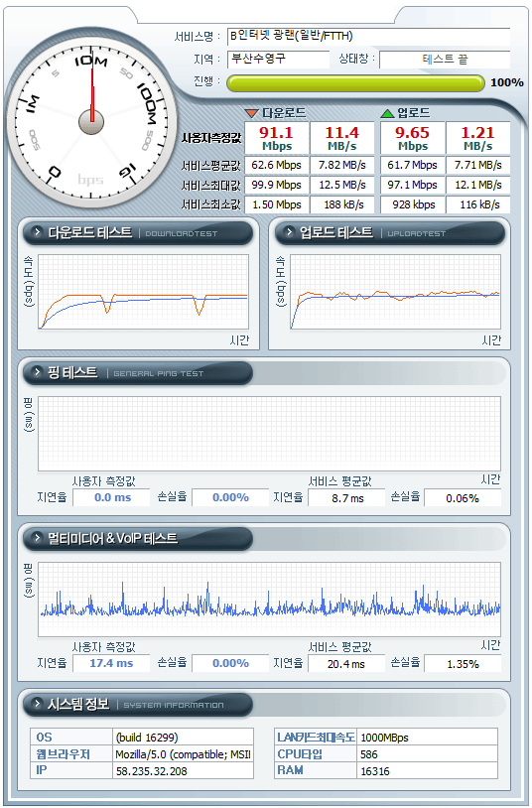The height and width of the screenshot is (808, 532).
Task: Click the 100% green progress bar
Action: coord(355,83)
